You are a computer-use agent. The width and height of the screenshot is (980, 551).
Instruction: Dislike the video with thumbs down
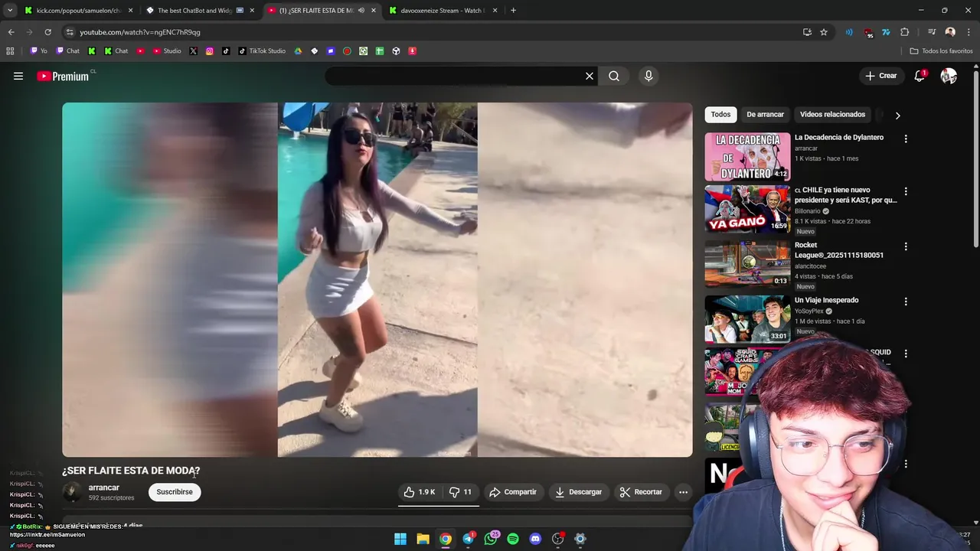tap(460, 492)
